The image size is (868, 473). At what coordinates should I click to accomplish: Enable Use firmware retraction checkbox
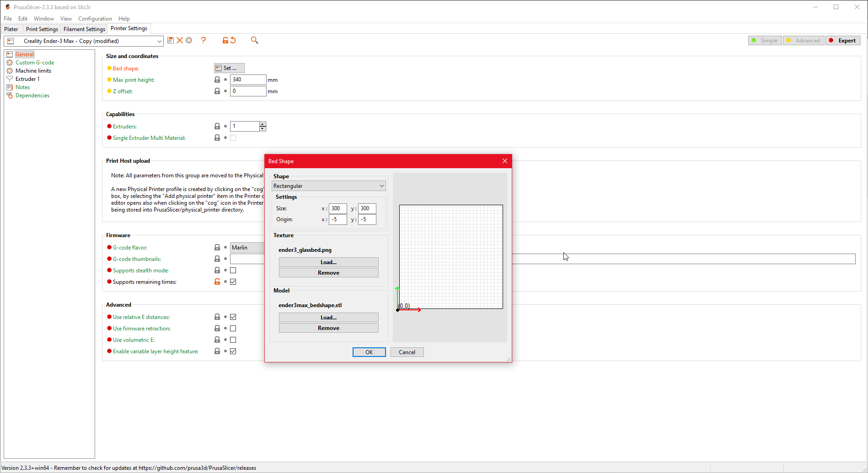pos(233,328)
